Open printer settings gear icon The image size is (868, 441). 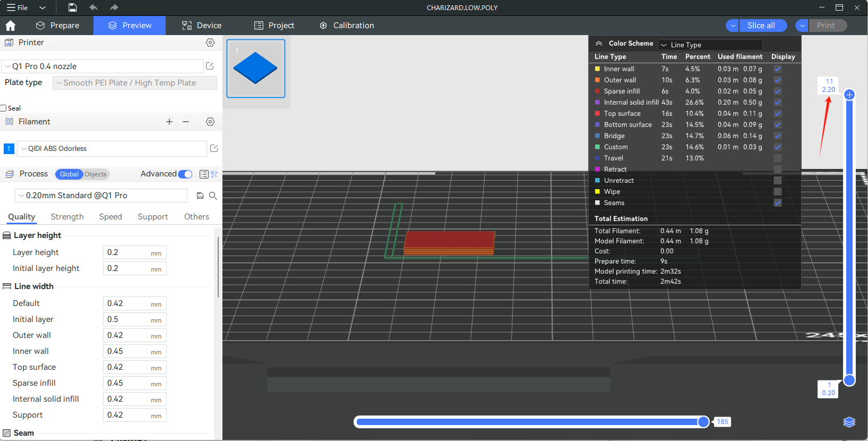point(210,43)
